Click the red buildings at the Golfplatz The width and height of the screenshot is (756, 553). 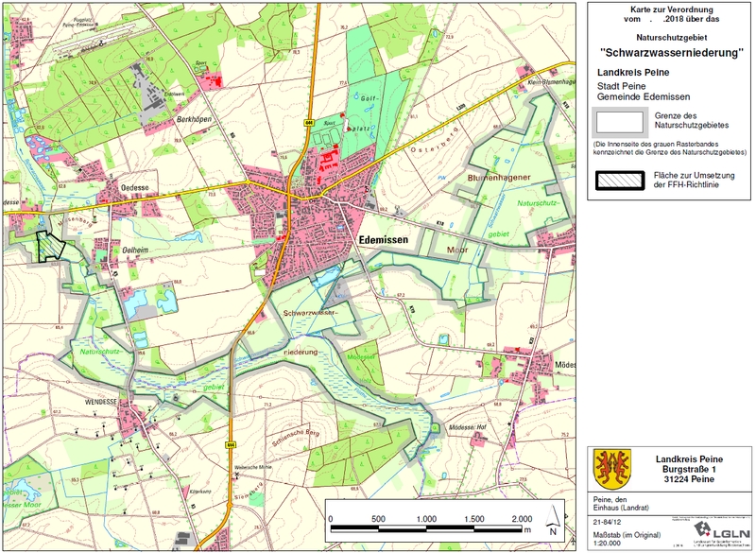tap(327, 159)
